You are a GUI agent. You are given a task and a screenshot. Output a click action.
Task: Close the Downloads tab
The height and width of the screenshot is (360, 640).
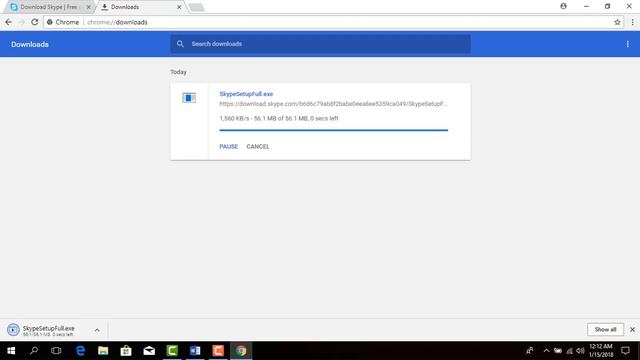(179, 7)
